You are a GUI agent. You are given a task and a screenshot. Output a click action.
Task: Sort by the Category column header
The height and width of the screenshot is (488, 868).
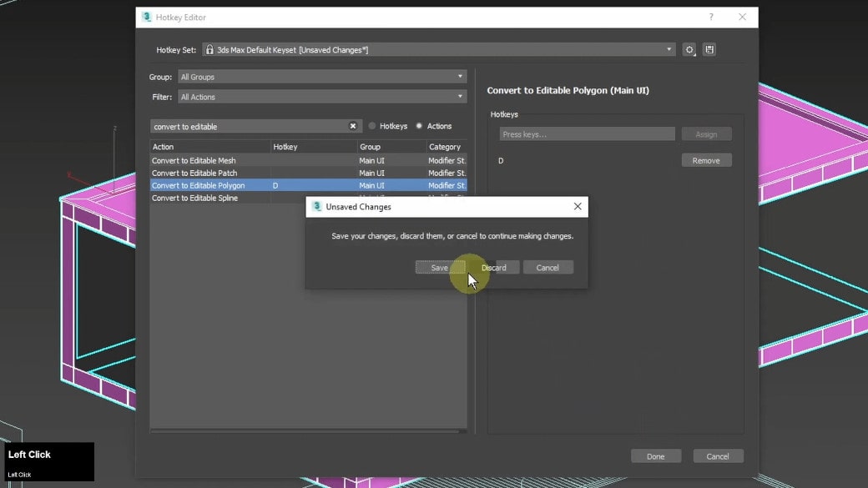pos(446,146)
